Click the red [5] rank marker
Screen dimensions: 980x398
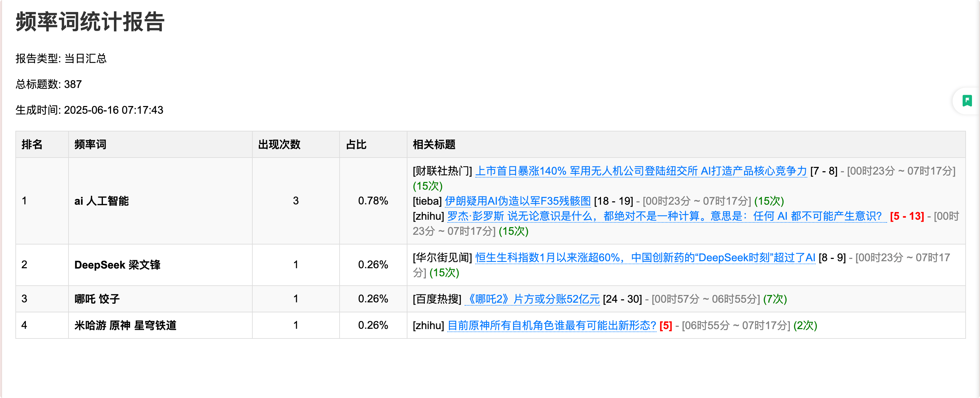[666, 325]
